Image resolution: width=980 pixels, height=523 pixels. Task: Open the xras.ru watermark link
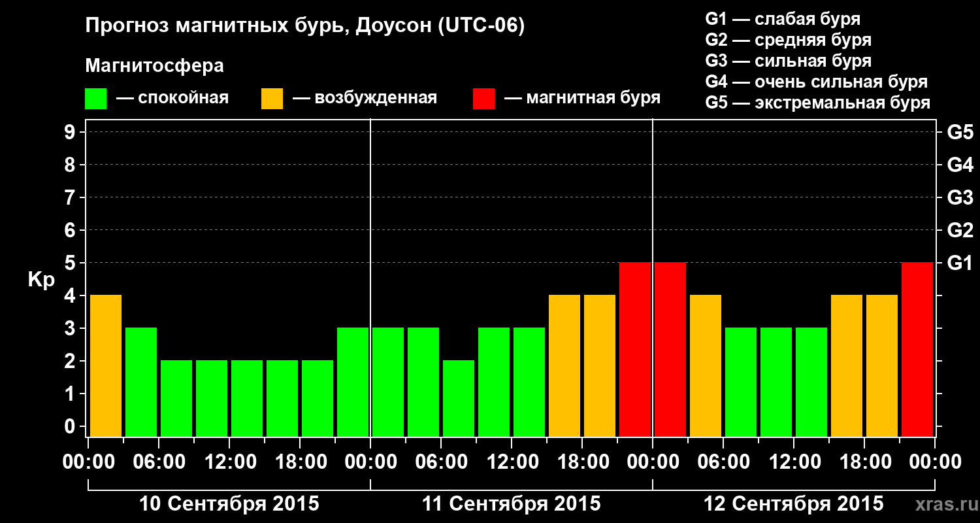click(x=943, y=505)
